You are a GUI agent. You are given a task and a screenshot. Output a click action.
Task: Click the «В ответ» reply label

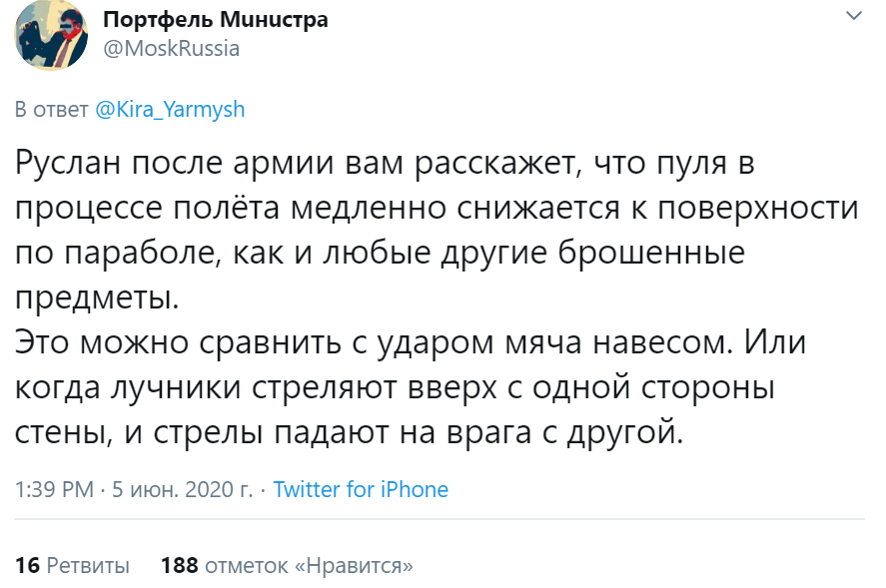click(x=52, y=110)
